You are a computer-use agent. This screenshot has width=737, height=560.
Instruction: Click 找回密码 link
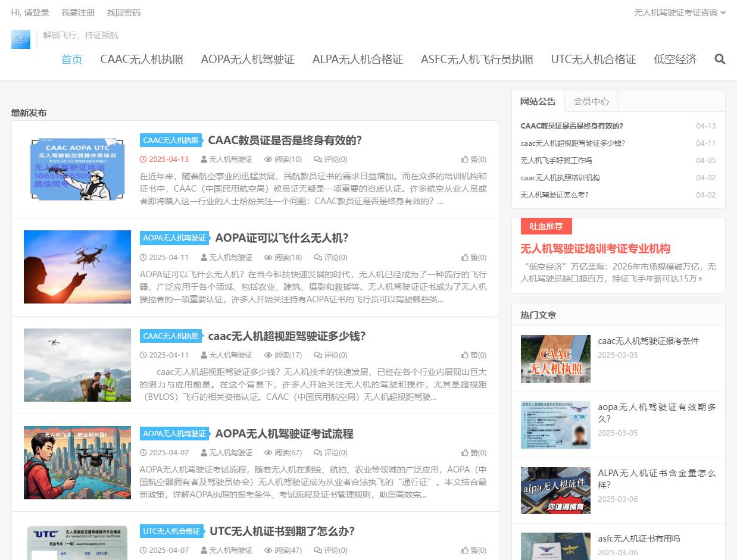pyautogui.click(x=124, y=12)
